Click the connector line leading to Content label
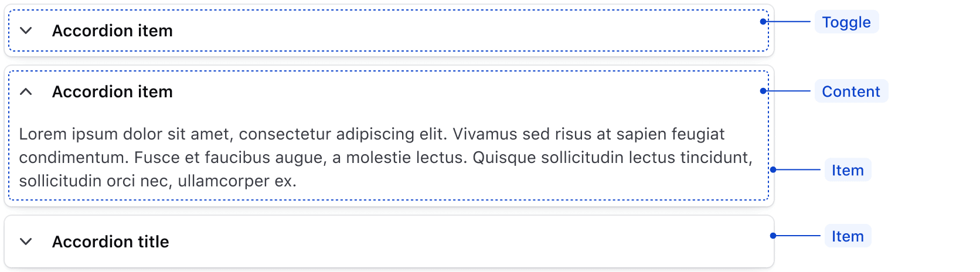The image size is (980, 272). point(788,91)
